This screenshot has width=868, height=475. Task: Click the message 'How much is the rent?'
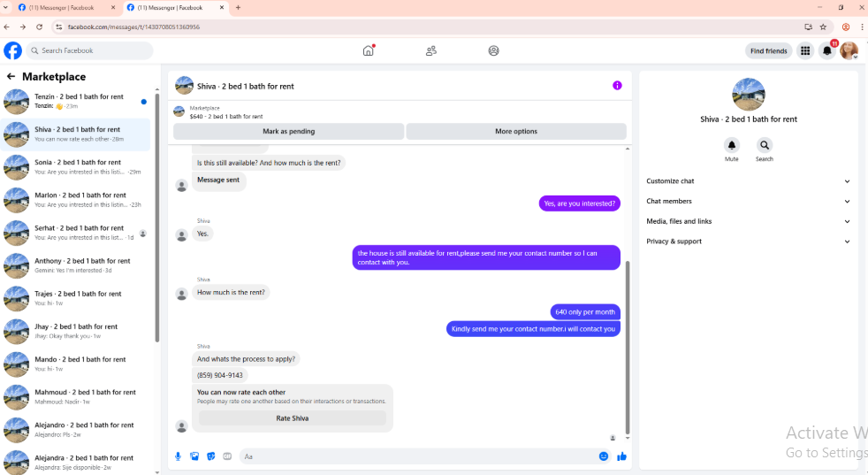pyautogui.click(x=231, y=292)
